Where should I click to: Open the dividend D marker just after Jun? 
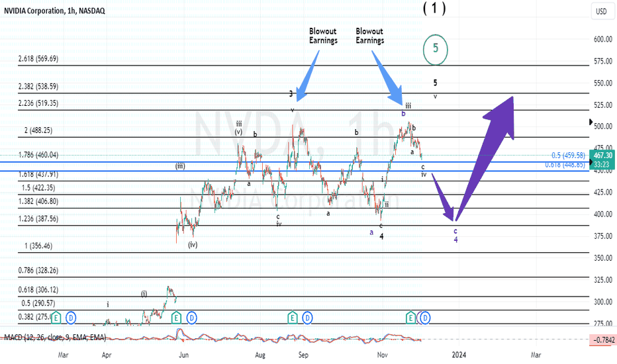[191, 317]
